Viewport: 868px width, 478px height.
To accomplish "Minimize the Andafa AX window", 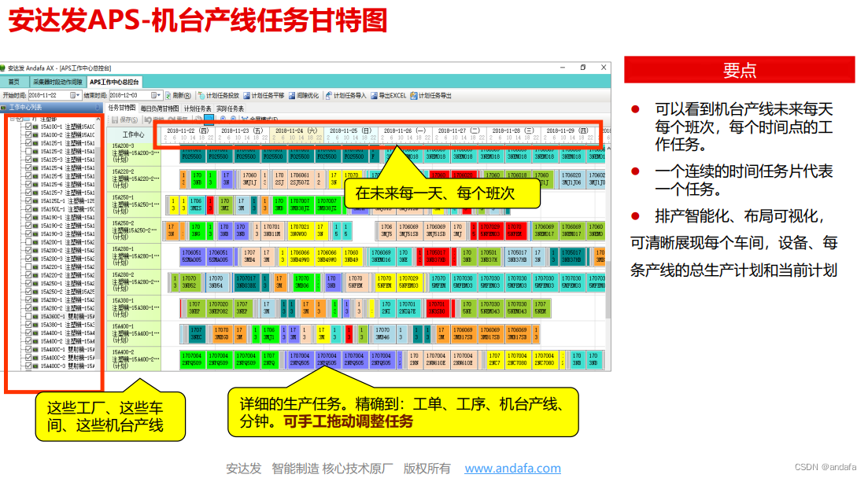I will (563, 68).
